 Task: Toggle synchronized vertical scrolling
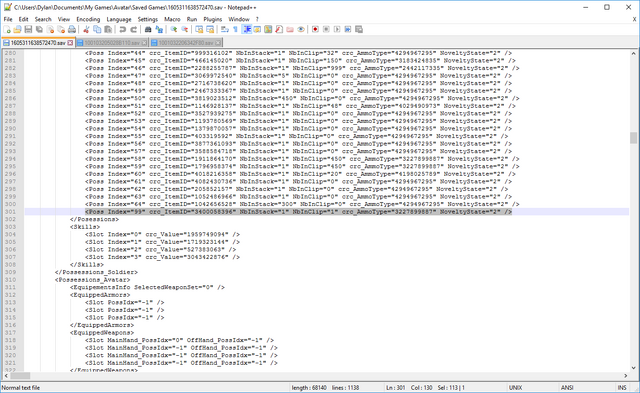pyautogui.click(x=199, y=29)
